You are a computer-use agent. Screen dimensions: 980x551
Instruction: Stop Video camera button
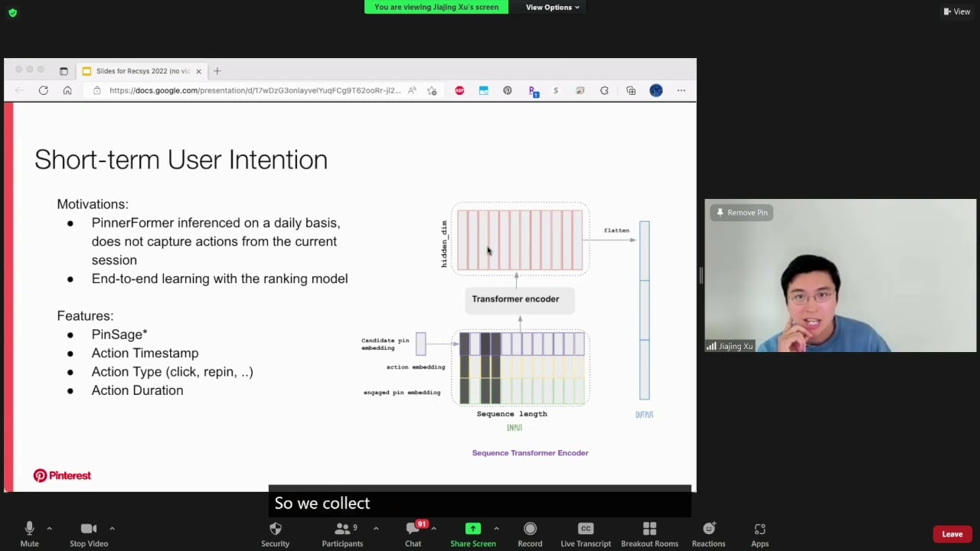pyautogui.click(x=89, y=533)
